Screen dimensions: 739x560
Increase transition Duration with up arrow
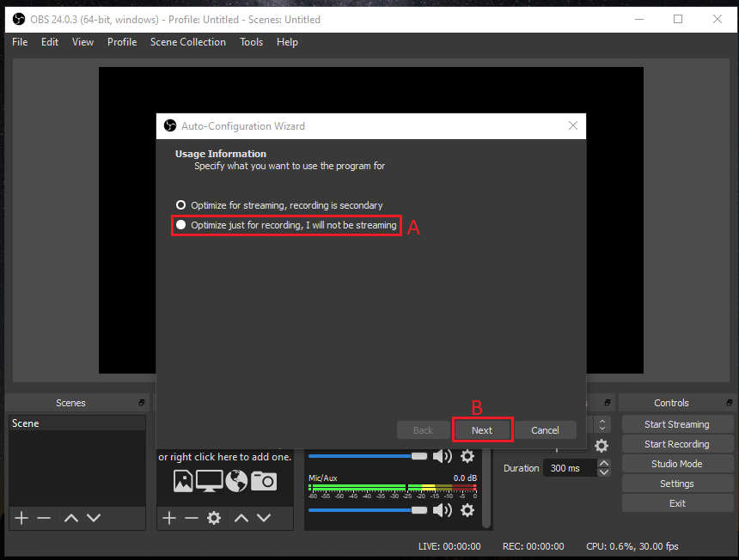603,464
